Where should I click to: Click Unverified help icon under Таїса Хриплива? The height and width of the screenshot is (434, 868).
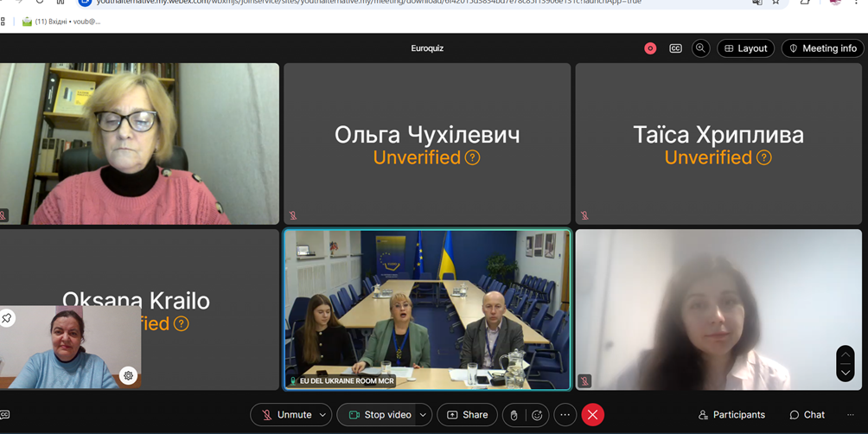[764, 157]
